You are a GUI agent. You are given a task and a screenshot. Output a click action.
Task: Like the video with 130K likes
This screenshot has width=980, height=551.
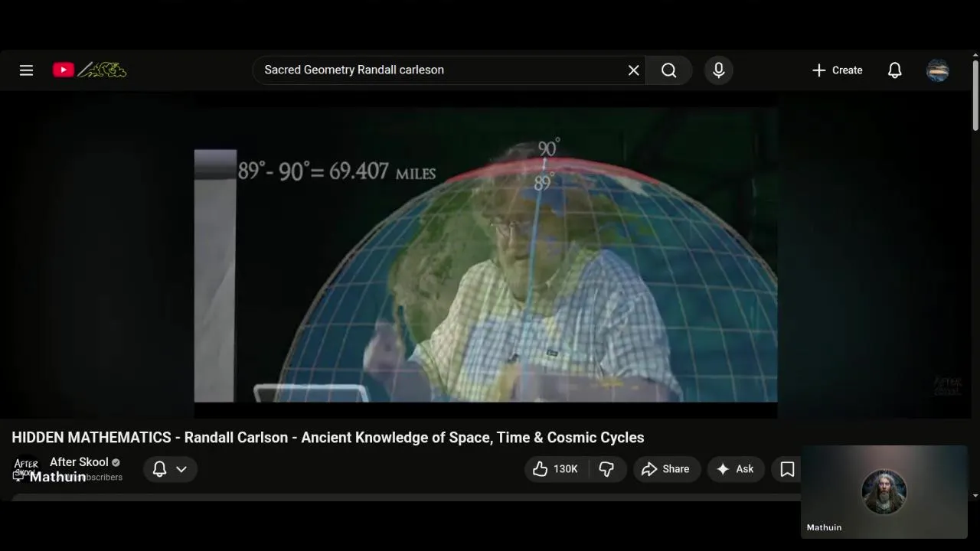pos(557,469)
